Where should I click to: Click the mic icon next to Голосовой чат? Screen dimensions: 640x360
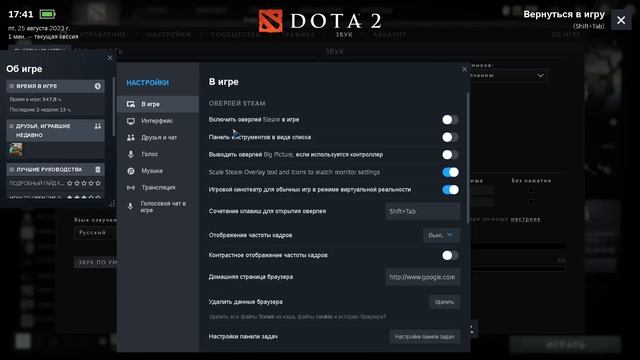pos(130,206)
